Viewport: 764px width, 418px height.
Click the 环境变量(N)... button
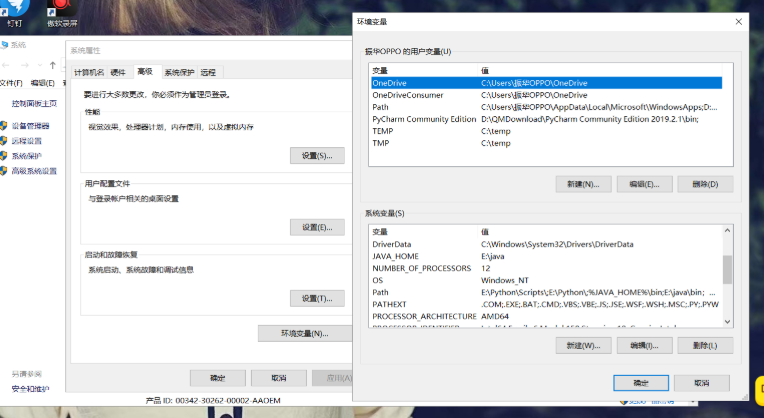(x=305, y=333)
